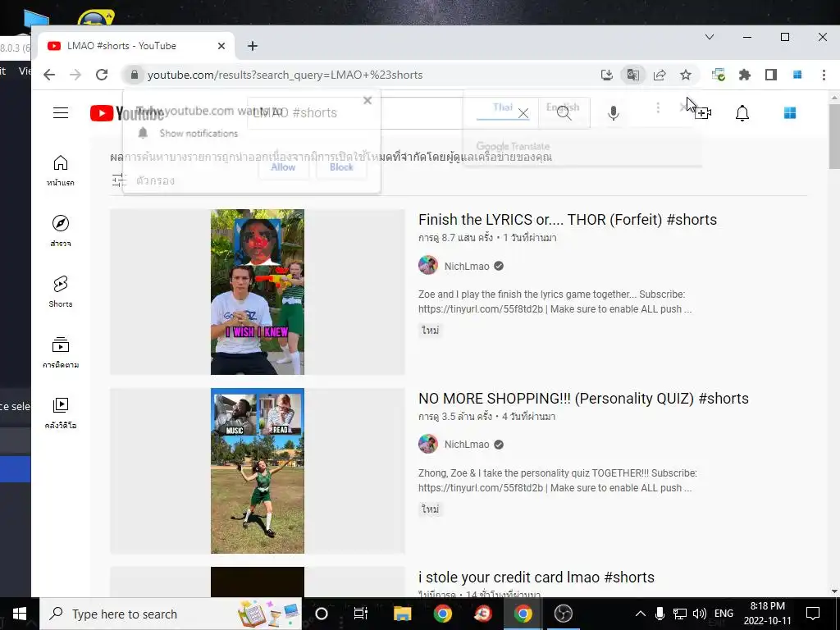
Task: Clear the search box with X
Action: point(523,113)
